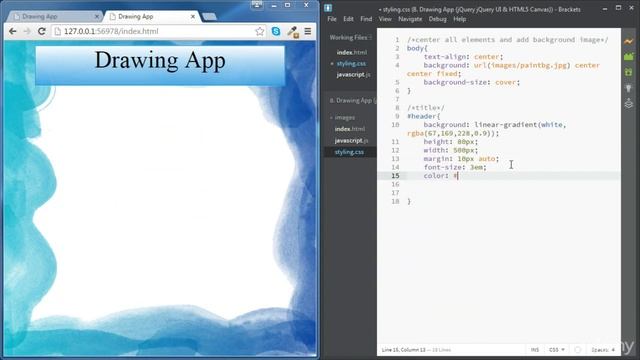
Task: Click the layers stack icon in Brackets sidebar
Action: coord(629,104)
